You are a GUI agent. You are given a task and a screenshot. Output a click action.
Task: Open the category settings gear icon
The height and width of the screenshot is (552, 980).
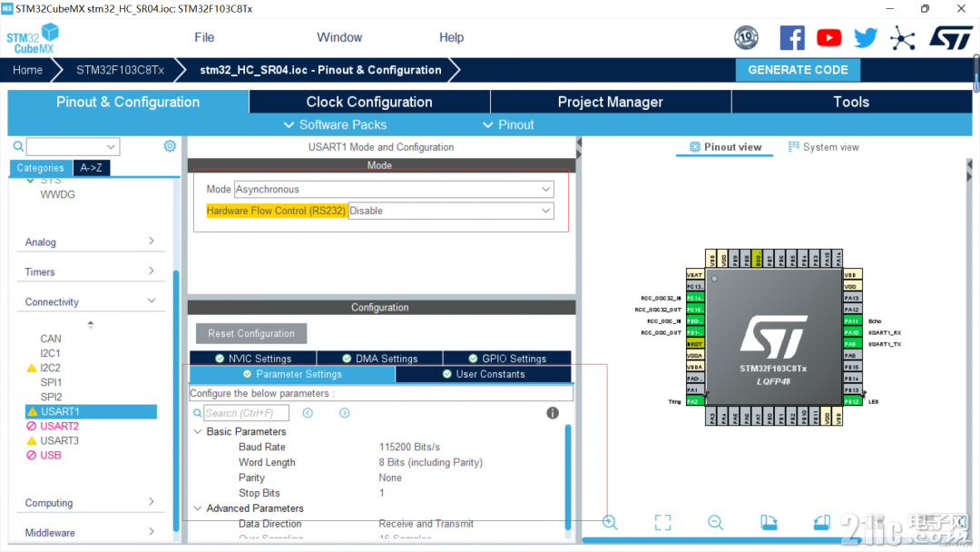point(170,146)
